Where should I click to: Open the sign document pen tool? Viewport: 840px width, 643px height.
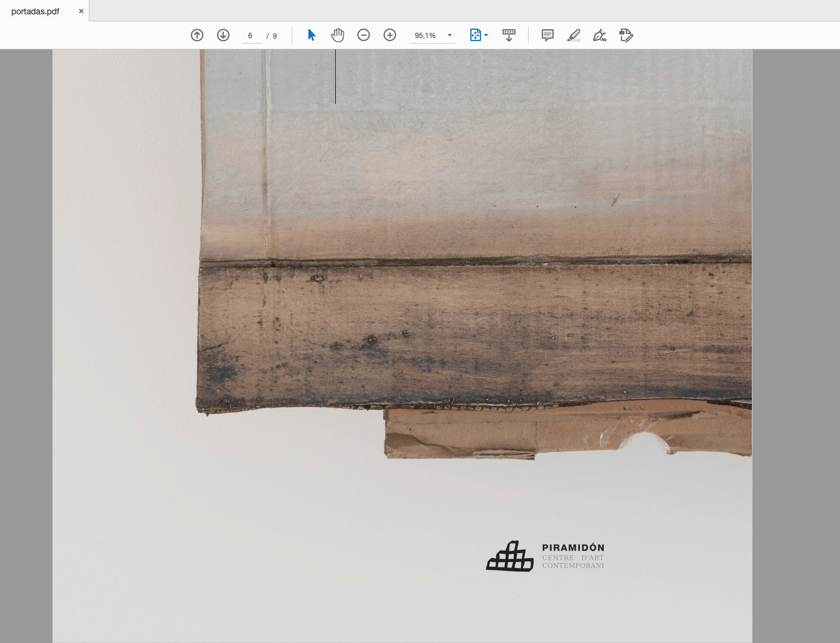click(600, 35)
